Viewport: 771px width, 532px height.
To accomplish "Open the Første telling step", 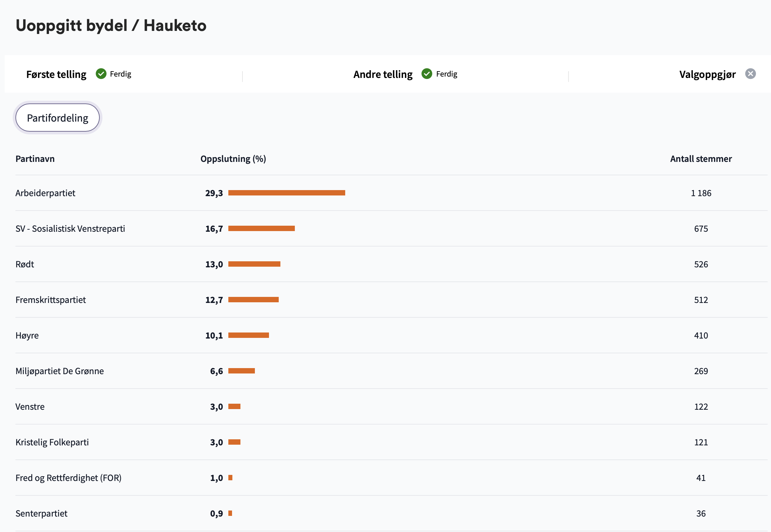I will click(x=56, y=74).
